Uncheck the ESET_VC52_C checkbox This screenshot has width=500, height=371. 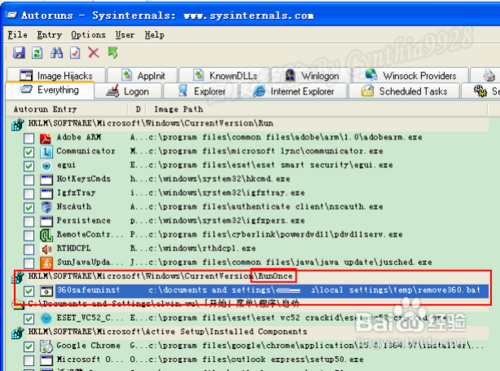[29, 319]
